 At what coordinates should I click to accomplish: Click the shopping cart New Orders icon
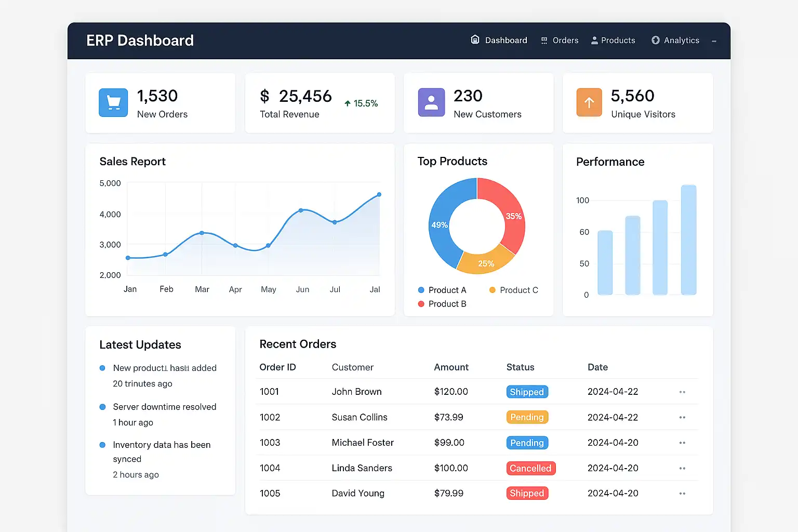tap(113, 102)
